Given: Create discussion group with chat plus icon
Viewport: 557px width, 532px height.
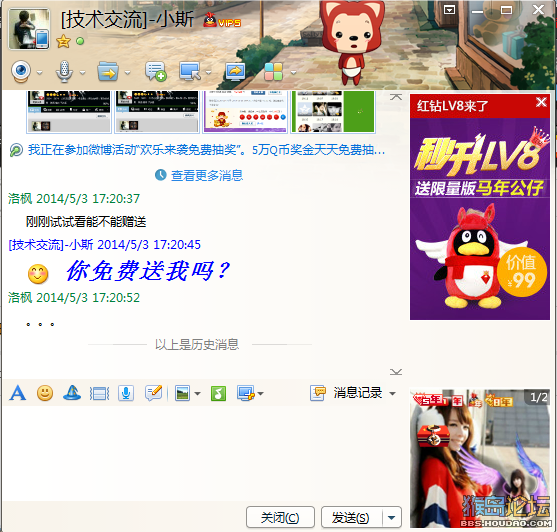Looking at the screenshot, I should 156,71.
